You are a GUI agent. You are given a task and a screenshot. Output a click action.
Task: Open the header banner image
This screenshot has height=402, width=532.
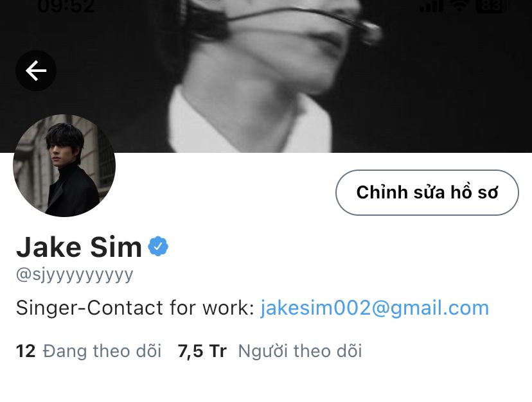pos(266,76)
